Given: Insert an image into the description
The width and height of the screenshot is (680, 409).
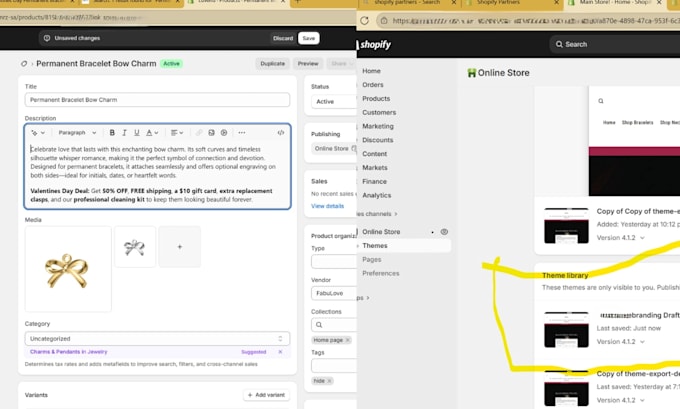Looking at the screenshot, I should pos(211,133).
